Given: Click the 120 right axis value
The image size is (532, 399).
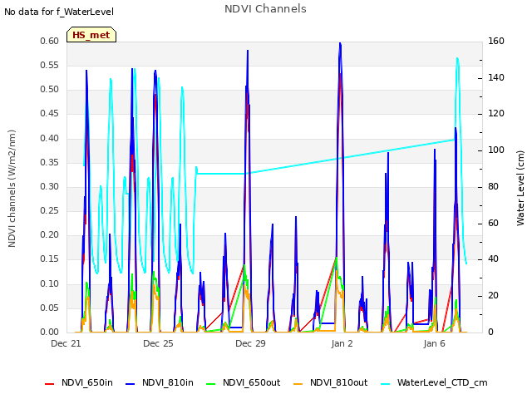Looking at the screenshot, I should [496, 113].
